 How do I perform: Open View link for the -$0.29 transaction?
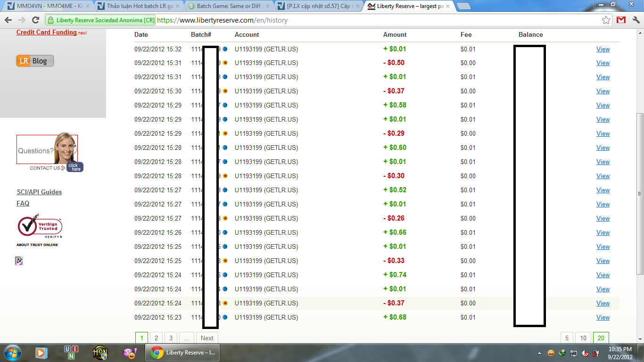pos(603,133)
